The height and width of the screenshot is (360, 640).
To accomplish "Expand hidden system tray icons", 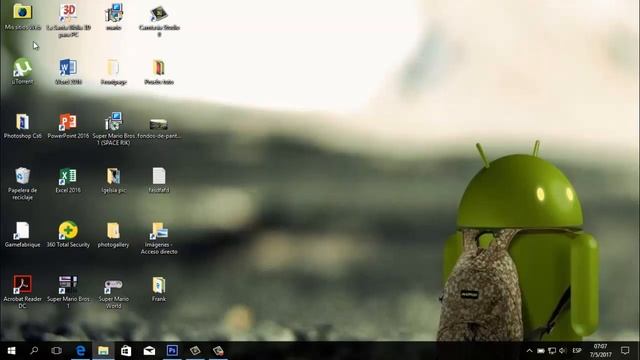I will pyautogui.click(x=529, y=351).
